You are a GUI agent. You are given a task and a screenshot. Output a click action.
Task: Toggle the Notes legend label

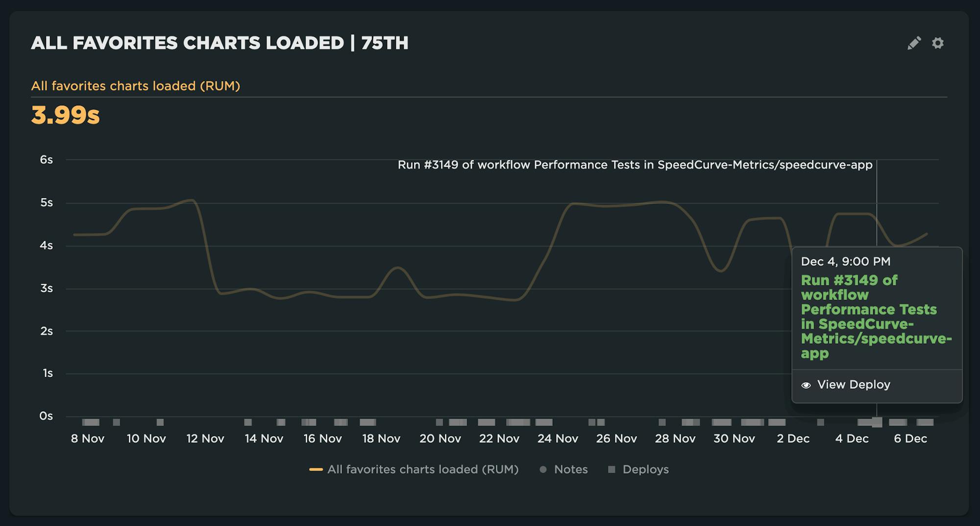[570, 470]
